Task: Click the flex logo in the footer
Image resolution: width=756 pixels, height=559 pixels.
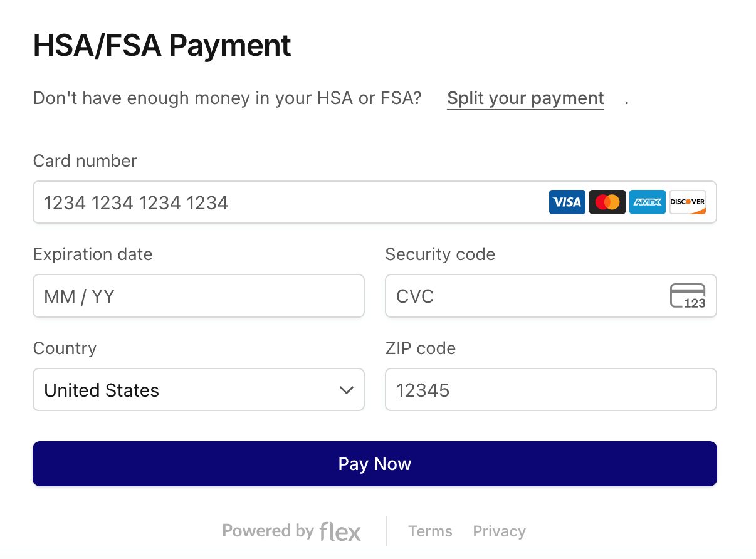Action: 340,531
